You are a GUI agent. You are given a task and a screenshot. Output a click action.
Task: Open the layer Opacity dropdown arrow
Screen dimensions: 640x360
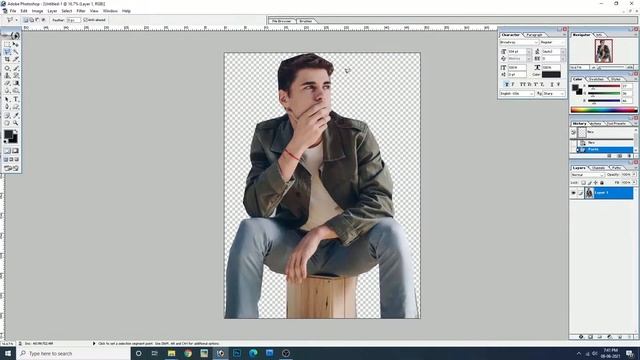tap(634, 175)
